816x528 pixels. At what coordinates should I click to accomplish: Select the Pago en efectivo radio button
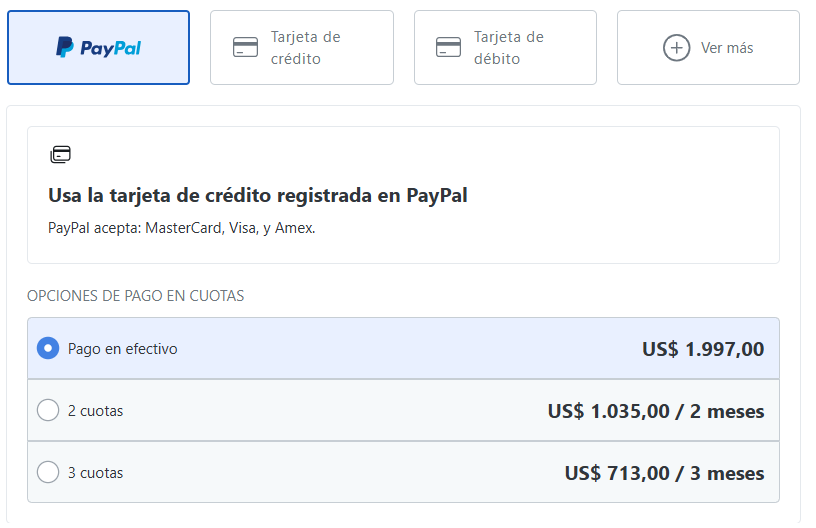click(48, 348)
